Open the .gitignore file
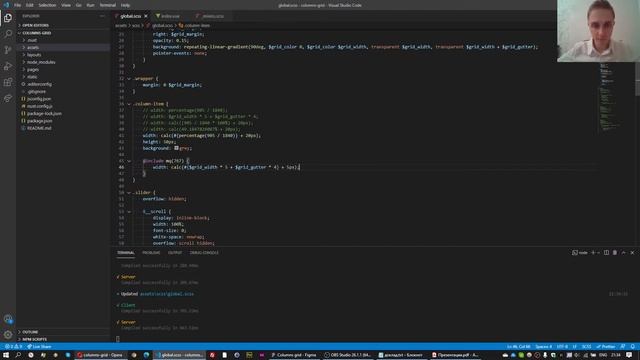The height and width of the screenshot is (360, 640). point(63,91)
